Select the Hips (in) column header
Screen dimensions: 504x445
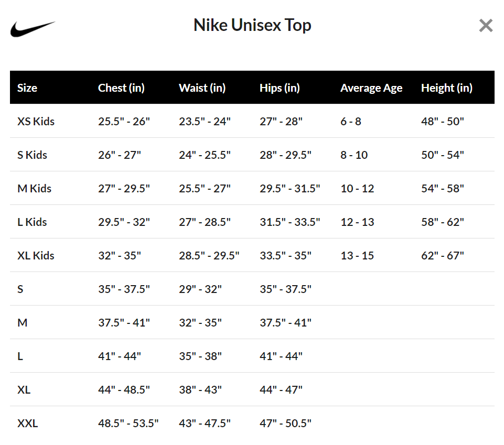click(x=280, y=88)
